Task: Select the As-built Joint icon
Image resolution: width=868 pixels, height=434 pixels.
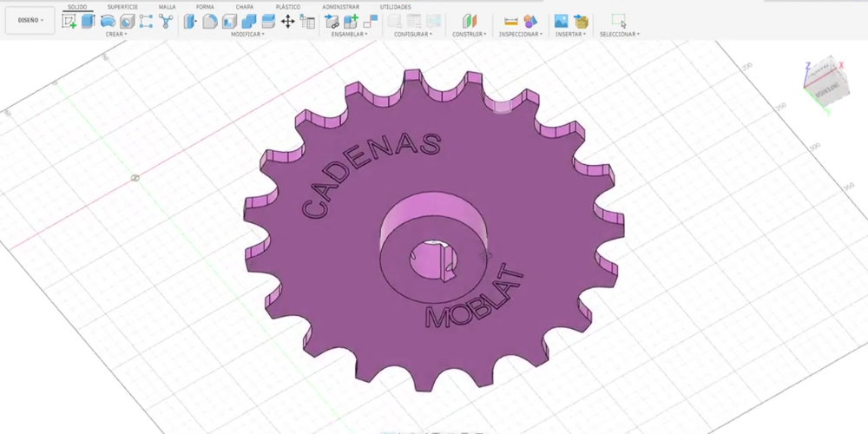Action: 371,22
